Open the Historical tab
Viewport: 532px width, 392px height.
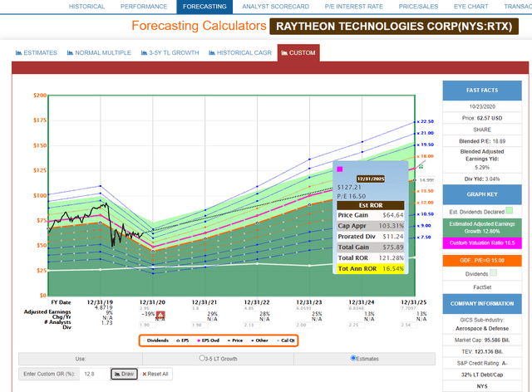point(86,7)
